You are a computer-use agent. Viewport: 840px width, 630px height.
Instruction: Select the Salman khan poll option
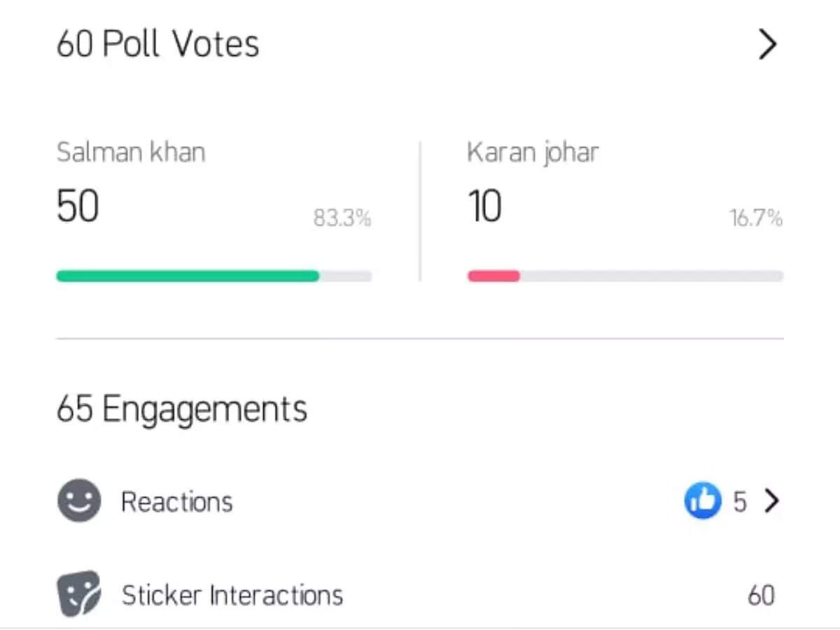click(131, 153)
